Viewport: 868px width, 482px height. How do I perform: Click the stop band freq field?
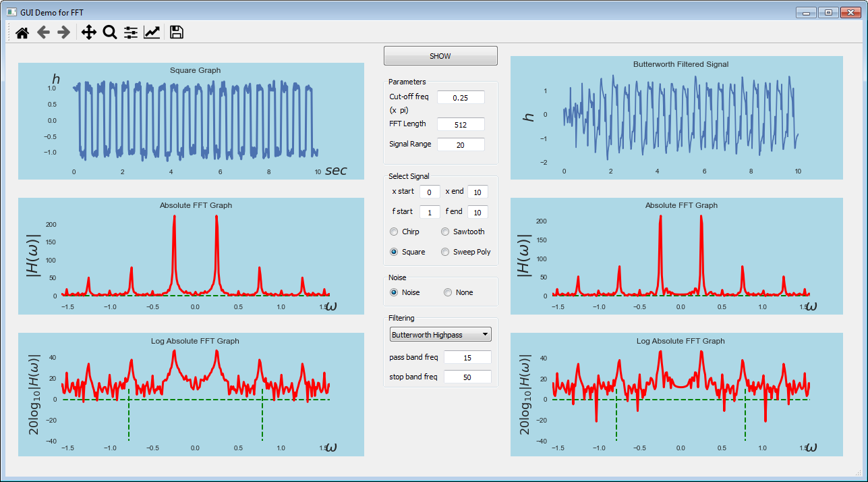point(467,377)
